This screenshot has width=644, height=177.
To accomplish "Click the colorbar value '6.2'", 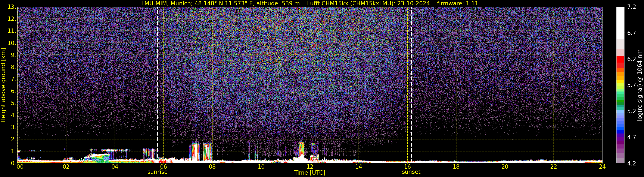I will click(632, 59).
